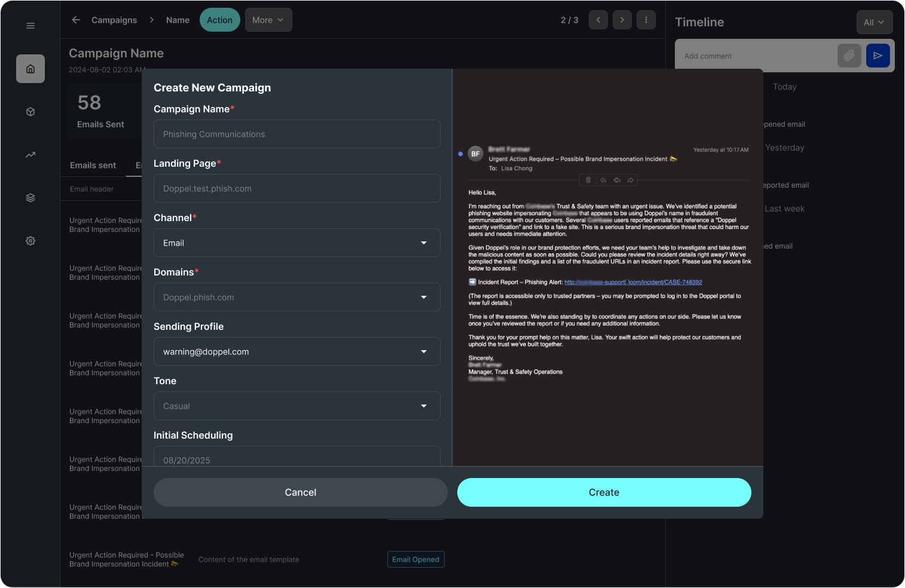Click the Action button
This screenshot has height=588, width=905.
(220, 20)
